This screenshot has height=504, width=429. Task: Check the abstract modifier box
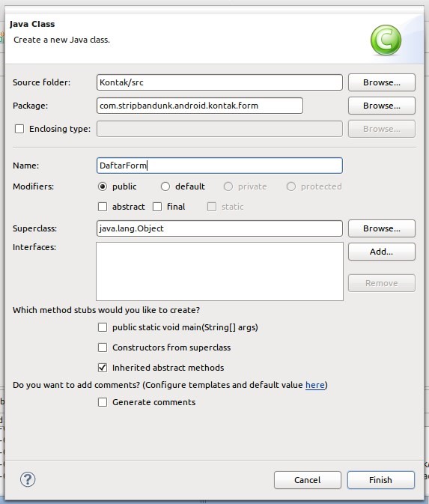coord(103,207)
